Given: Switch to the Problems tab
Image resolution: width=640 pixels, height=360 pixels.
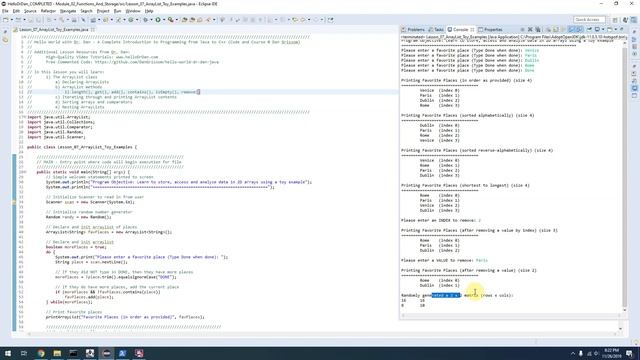Looking at the screenshot, I should [413, 29].
